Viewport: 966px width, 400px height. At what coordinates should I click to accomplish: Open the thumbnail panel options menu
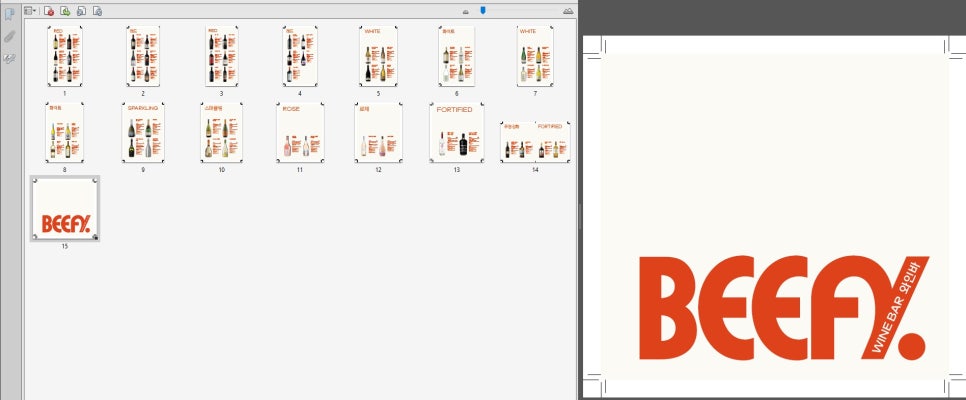pyautogui.click(x=30, y=10)
